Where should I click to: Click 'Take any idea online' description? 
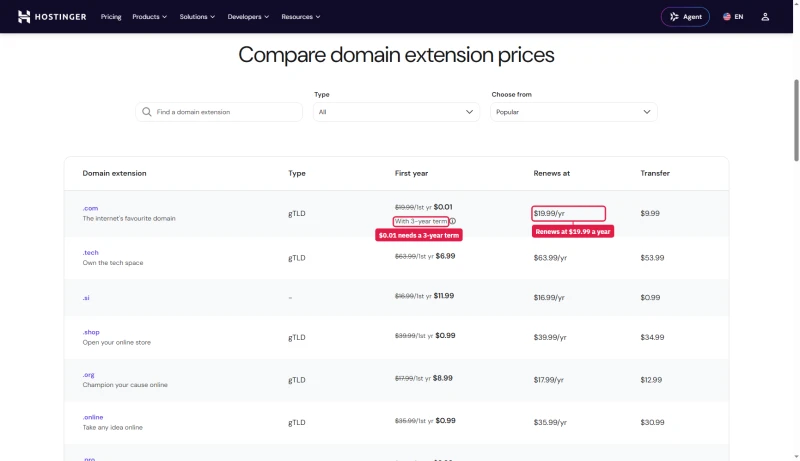(113, 427)
